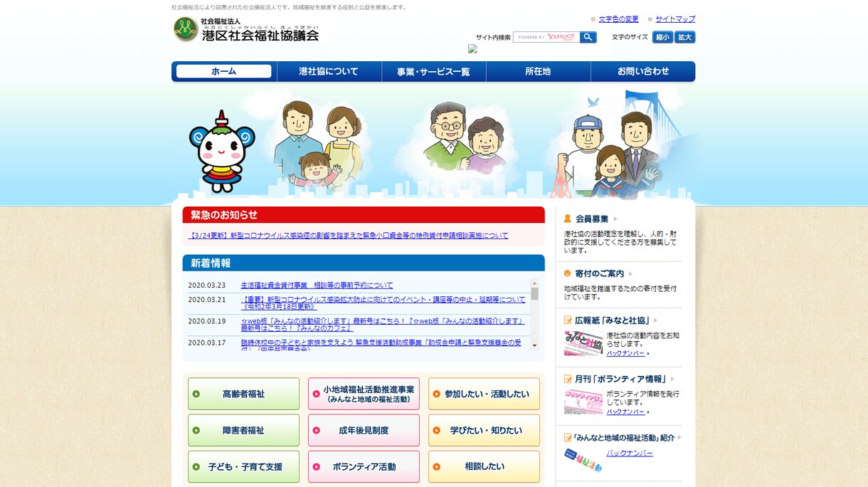Viewport: 868px width, 487px height.
Task: Click the 福祉活動 logo thumbnail
Action: tap(583, 461)
